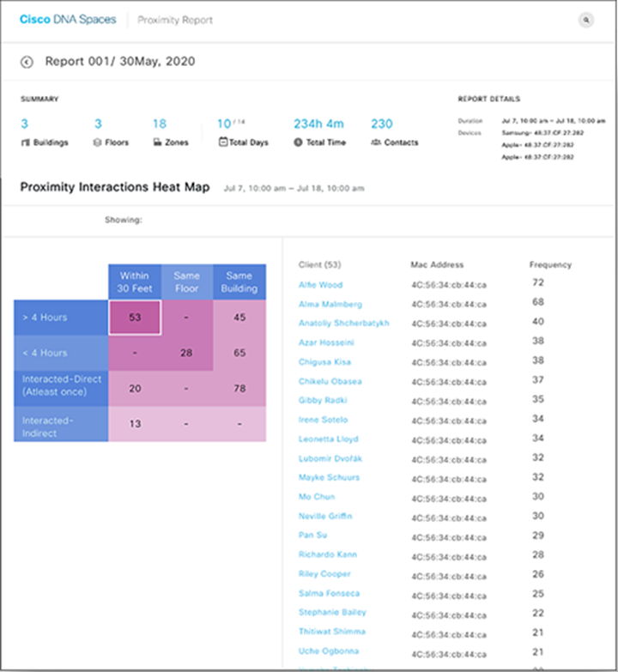This screenshot has width=618, height=672.
Task: Open client Irene Sotelo
Action: tap(323, 420)
